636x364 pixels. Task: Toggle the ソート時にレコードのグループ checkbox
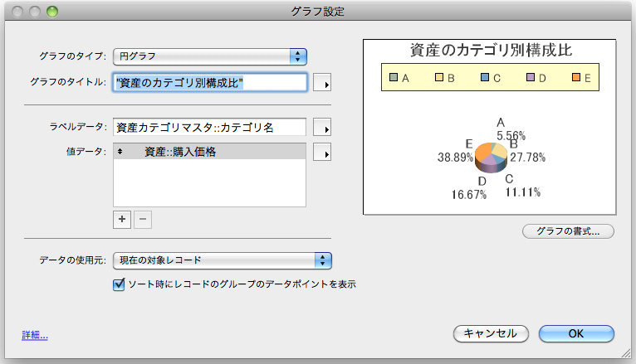point(118,284)
